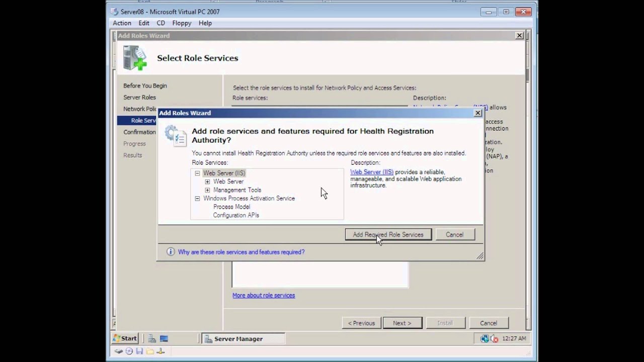This screenshot has width=644, height=362.
Task: Click the Next button in background wizard
Action: (402, 323)
